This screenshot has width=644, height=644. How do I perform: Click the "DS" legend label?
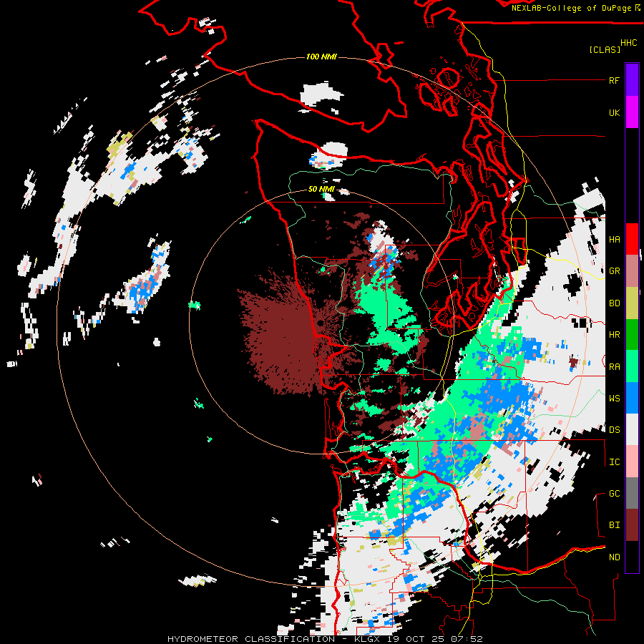[614, 430]
